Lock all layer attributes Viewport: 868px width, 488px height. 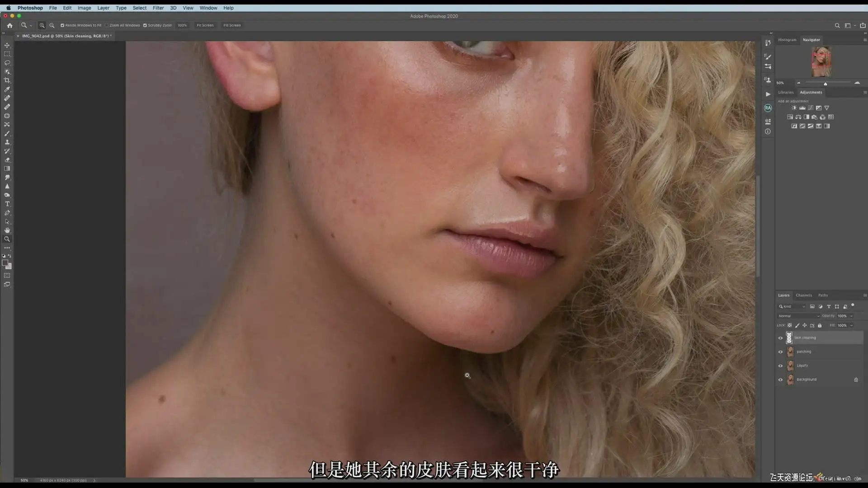click(820, 325)
